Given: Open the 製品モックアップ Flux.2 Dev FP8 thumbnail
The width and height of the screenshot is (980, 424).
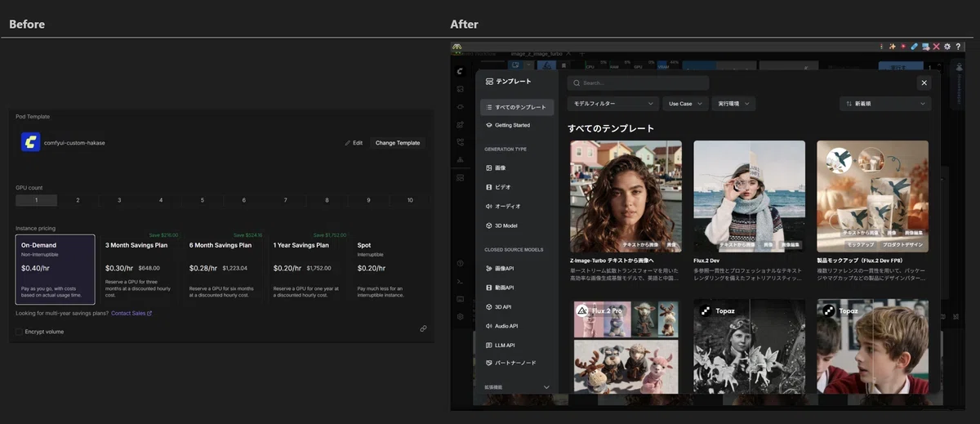Looking at the screenshot, I should click(872, 196).
